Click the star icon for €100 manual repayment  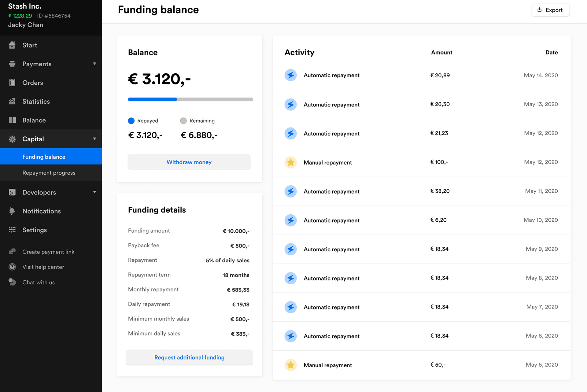point(290,162)
